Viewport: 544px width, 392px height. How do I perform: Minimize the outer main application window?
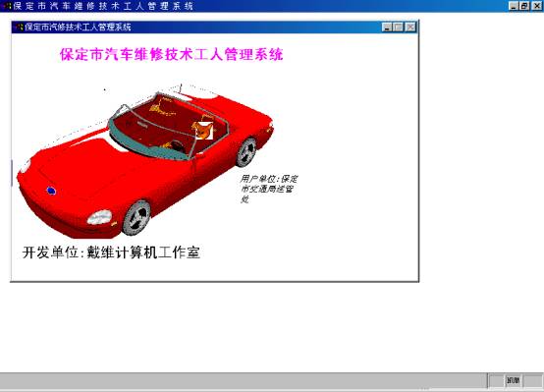pyautogui.click(x=514, y=6)
